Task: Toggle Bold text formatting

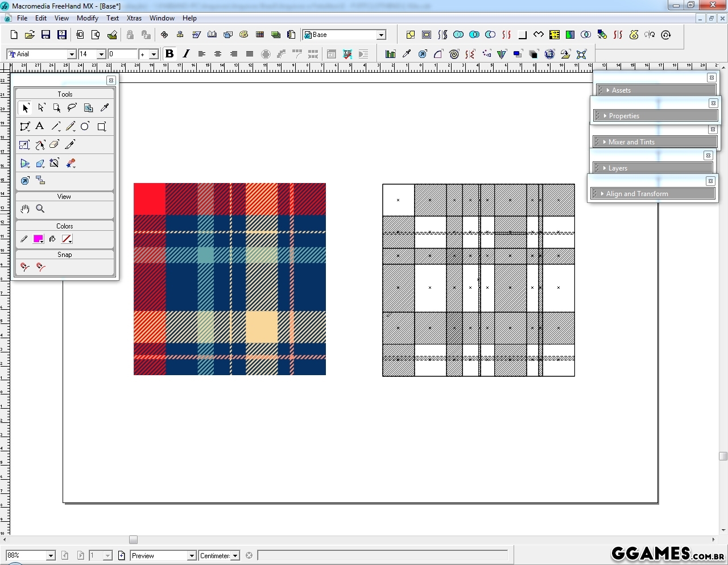Action: coord(169,54)
